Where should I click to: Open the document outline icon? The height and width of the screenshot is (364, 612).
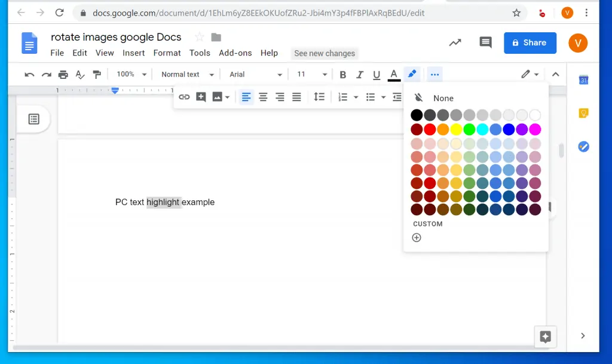click(x=34, y=119)
